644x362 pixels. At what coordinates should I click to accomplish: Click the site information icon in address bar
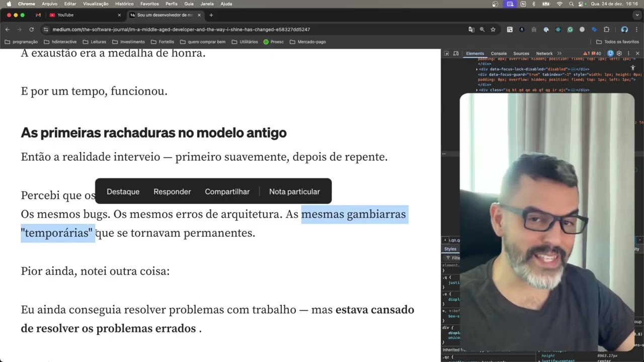(x=46, y=30)
